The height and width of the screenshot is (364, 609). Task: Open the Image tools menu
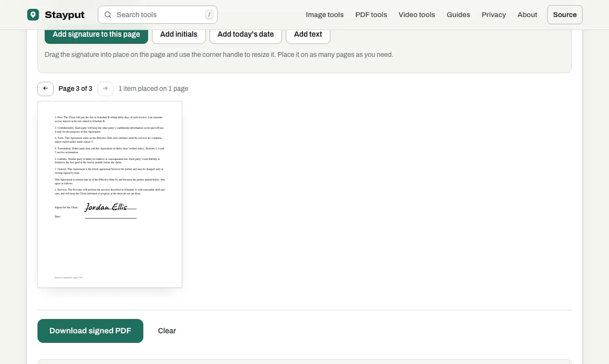[x=325, y=15]
